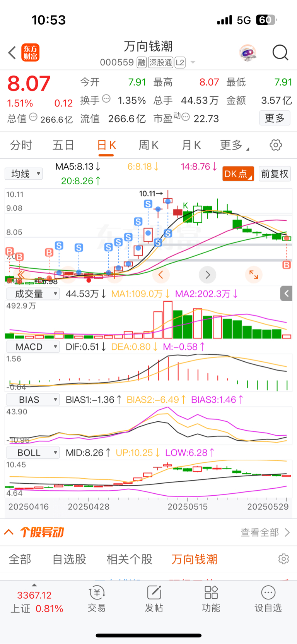Tap stock title 万向钱潮
The image size is (297, 644).
(148, 46)
